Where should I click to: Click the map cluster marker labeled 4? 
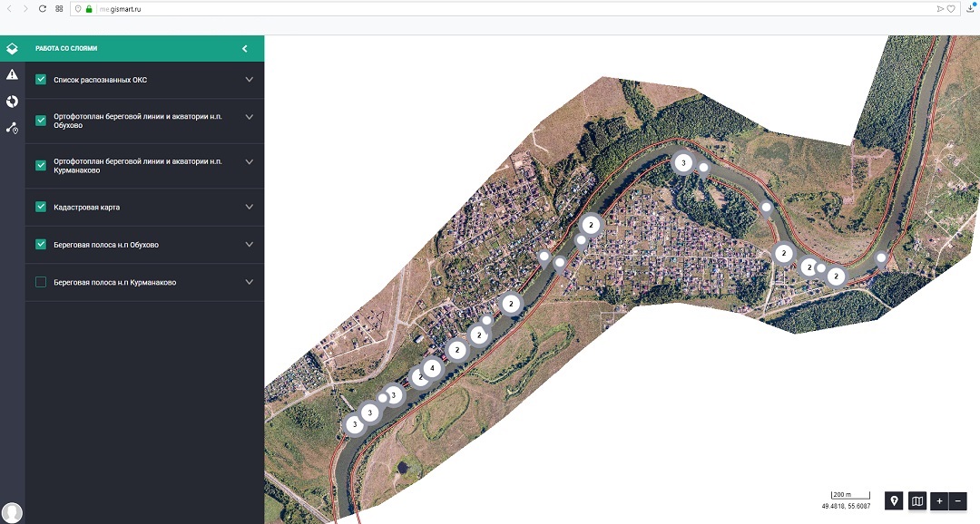click(x=432, y=368)
